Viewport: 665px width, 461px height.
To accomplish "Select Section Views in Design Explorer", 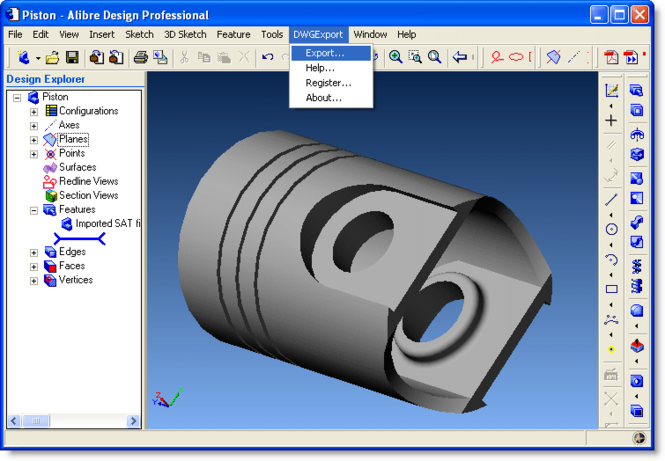I will point(89,195).
